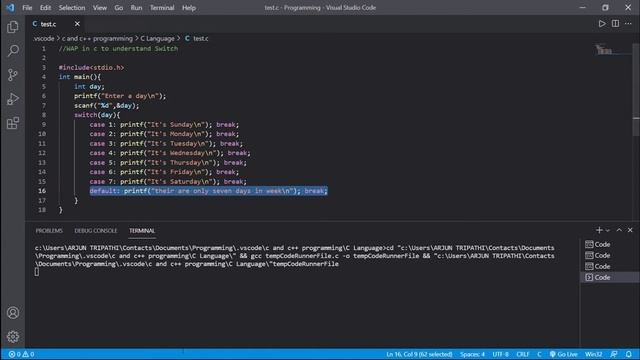This screenshot has height=360, width=640.
Task: Click the selected default: printf line
Action: [x=209, y=191]
